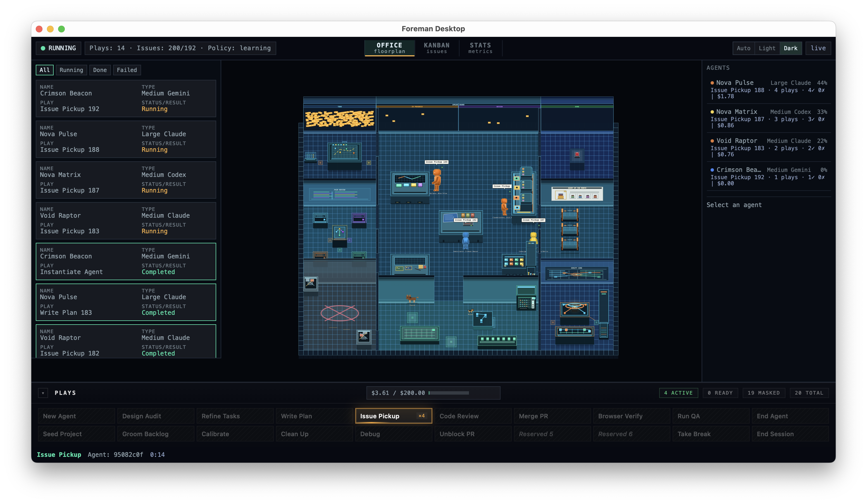Filter plays by Running
This screenshot has width=867, height=504.
click(71, 70)
